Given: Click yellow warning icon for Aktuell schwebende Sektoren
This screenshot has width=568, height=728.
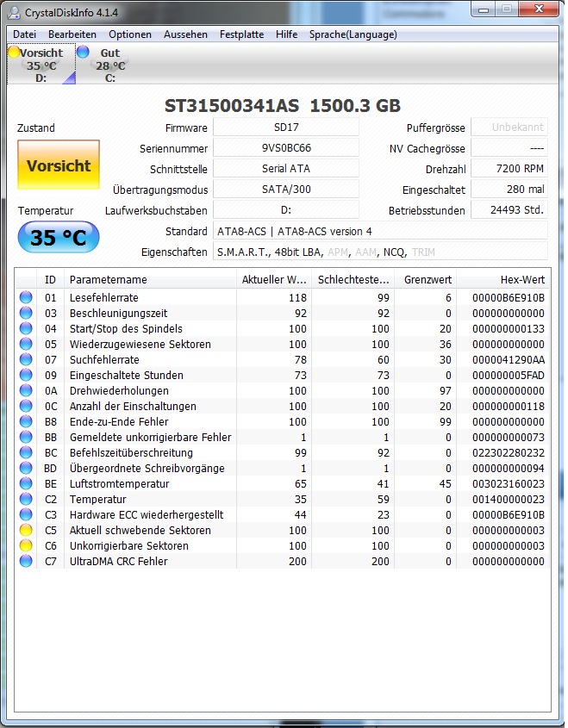Looking at the screenshot, I should [26, 530].
